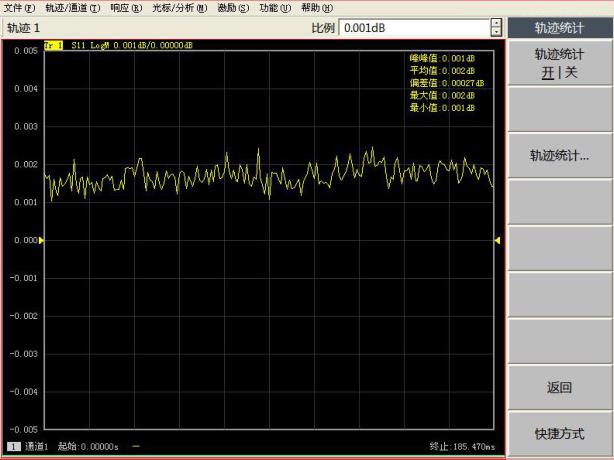The height and width of the screenshot is (460, 614).
Task: Open the 轨迹统计... settings softkey
Action: click(559, 156)
